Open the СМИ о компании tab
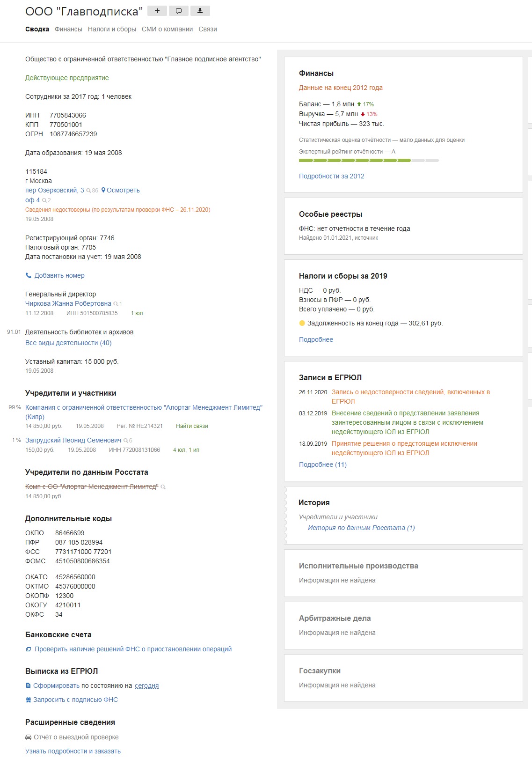532x774 pixels. [167, 29]
